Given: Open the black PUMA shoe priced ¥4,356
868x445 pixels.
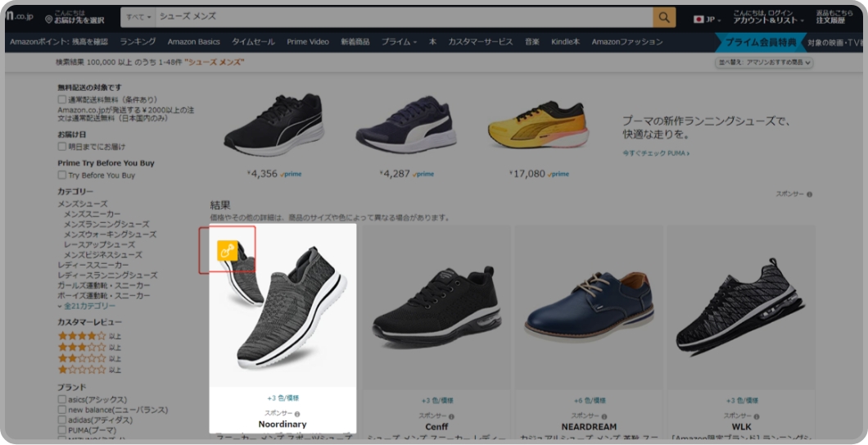Looking at the screenshot, I should (x=274, y=125).
